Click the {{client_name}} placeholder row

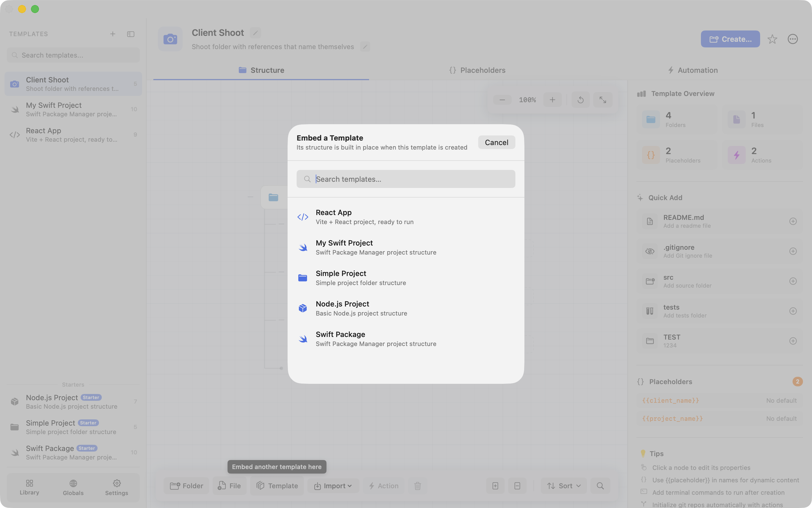(720, 400)
